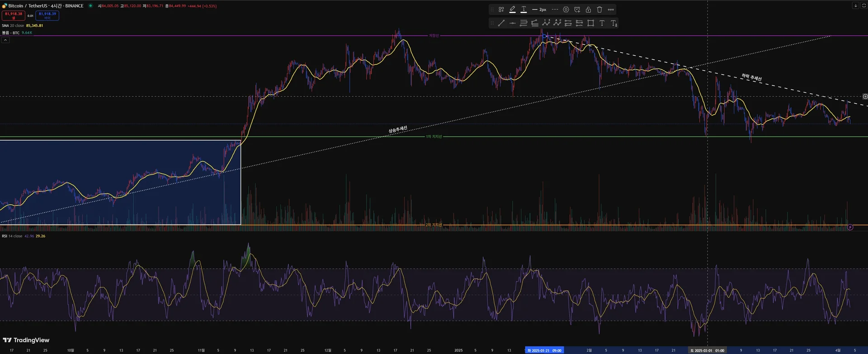
Task: Select the long position tool
Action: (568, 23)
